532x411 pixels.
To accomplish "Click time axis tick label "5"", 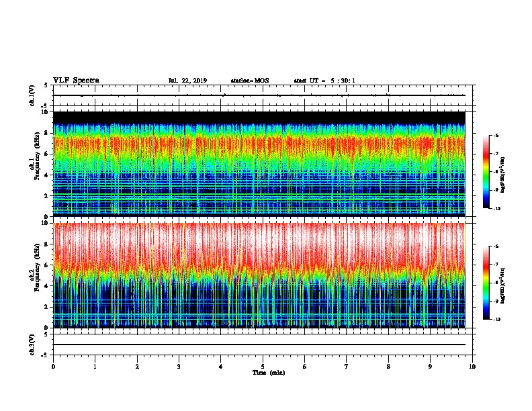I will pos(263,367).
